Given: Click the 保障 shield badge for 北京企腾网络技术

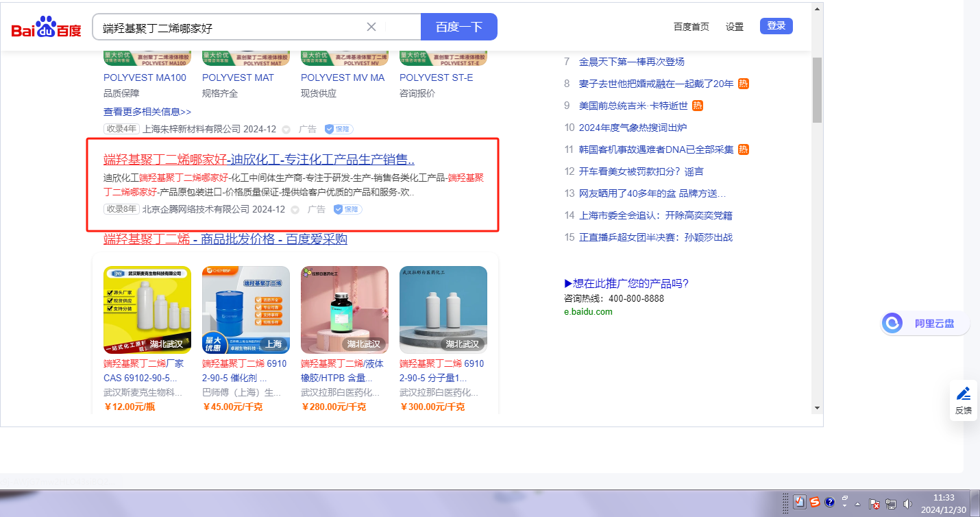Looking at the screenshot, I should (347, 209).
